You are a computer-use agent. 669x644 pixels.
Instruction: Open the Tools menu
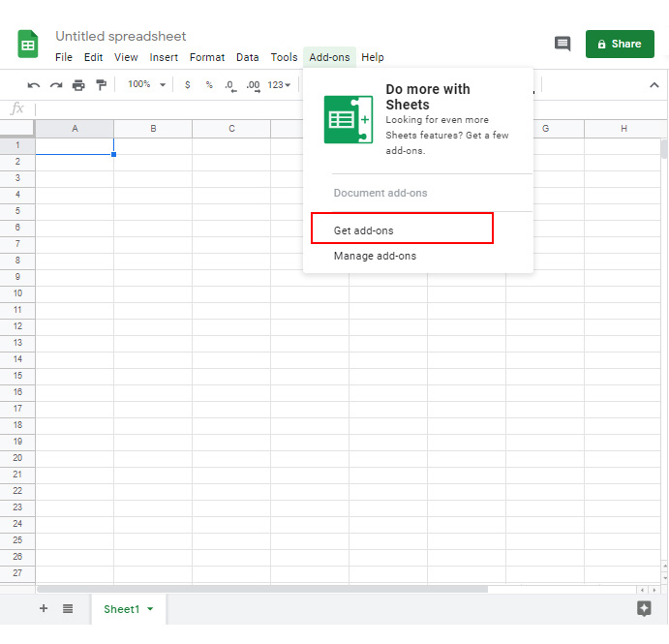[284, 57]
